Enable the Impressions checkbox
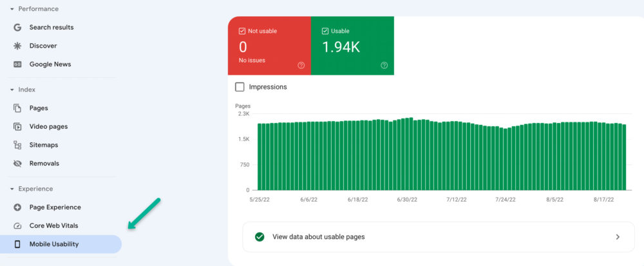This screenshot has height=266, width=644. tap(240, 87)
